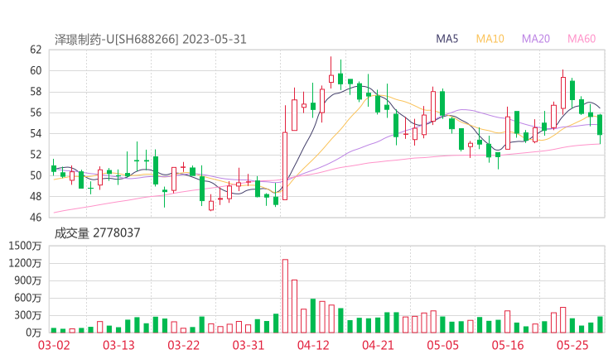Click the 05-05 date label
The height and width of the screenshot is (364, 613).
click(443, 346)
